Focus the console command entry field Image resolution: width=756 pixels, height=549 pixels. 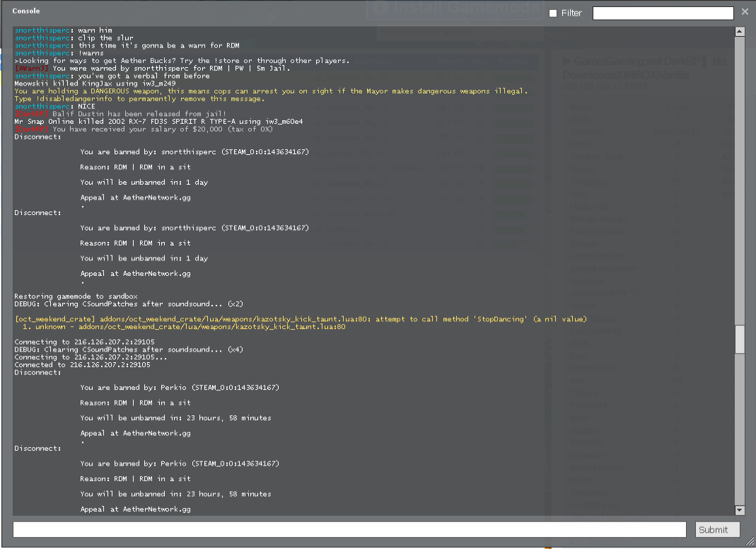(x=349, y=530)
